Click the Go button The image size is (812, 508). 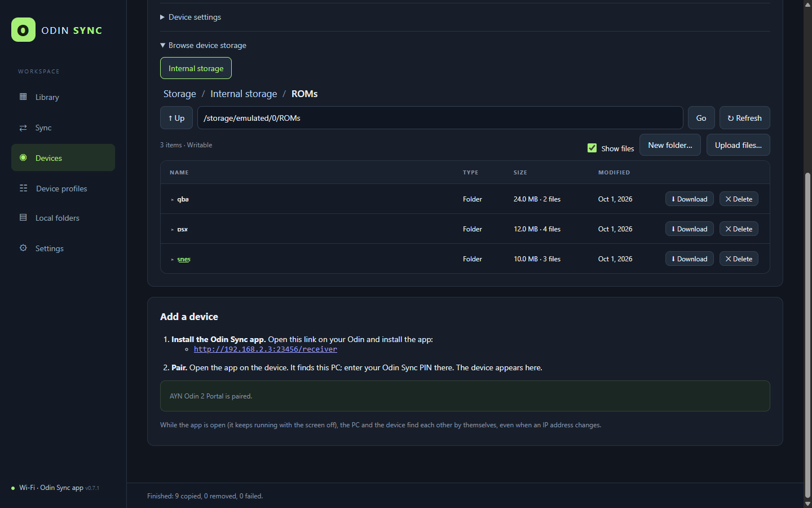pos(701,118)
